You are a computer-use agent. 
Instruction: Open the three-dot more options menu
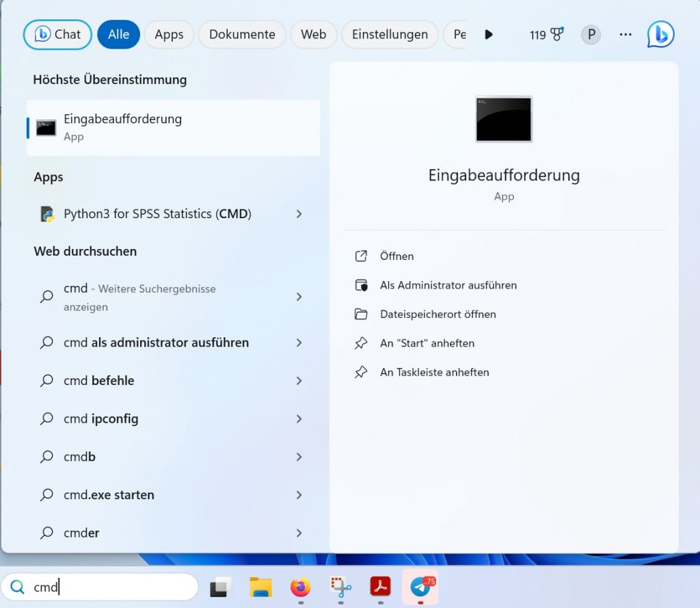[625, 34]
